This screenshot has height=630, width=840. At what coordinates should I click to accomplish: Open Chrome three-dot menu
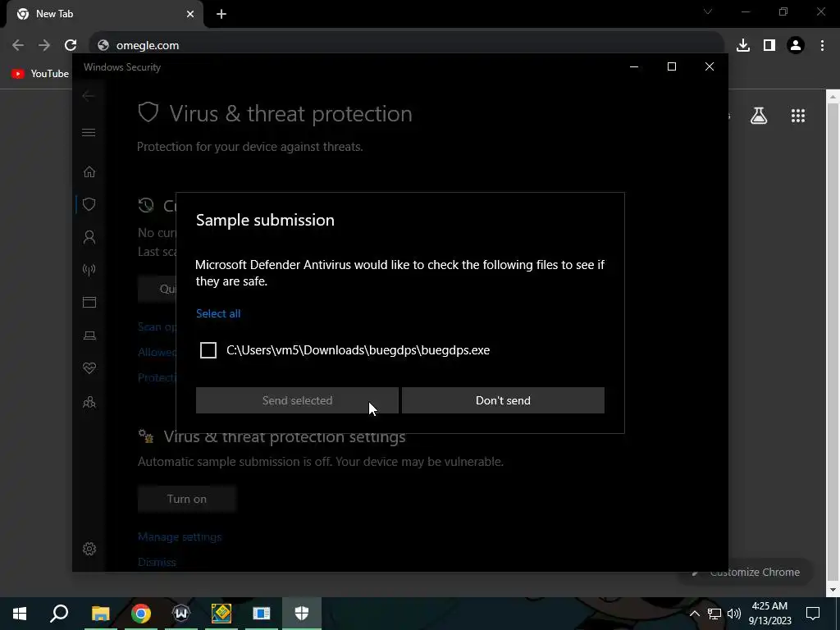pyautogui.click(x=822, y=45)
